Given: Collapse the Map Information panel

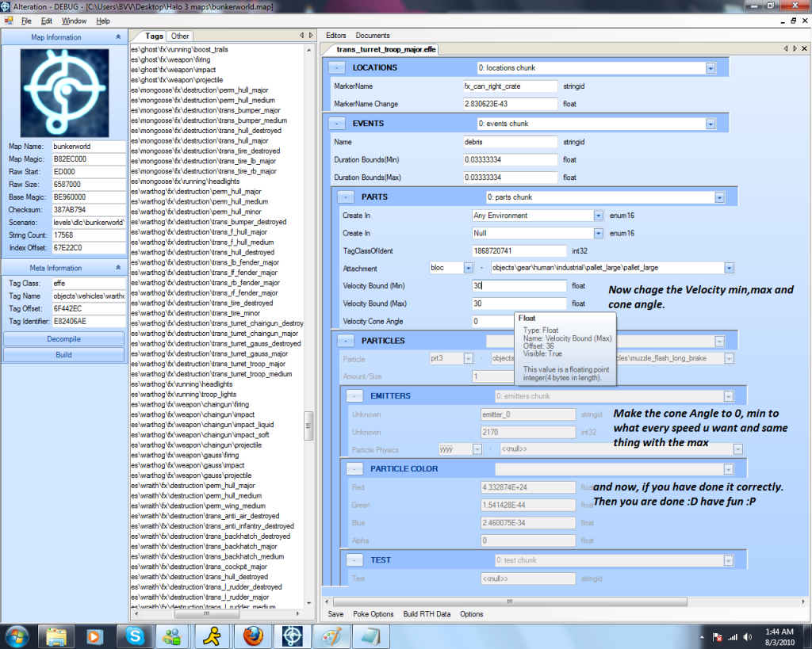Looking at the screenshot, I should click(x=118, y=36).
